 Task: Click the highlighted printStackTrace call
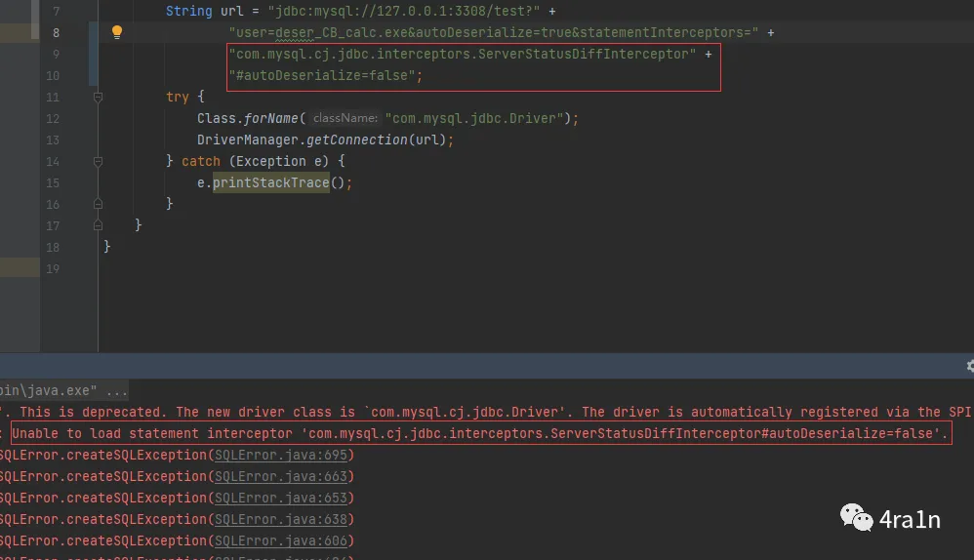[270, 183]
